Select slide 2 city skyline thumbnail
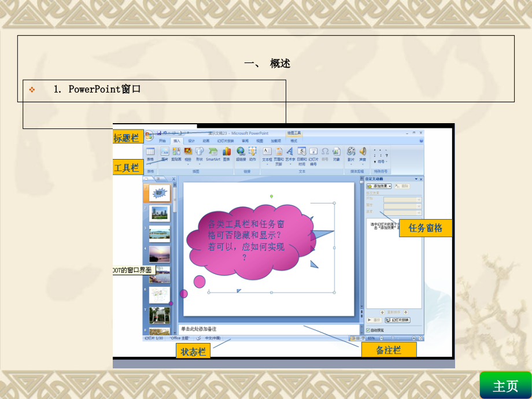Image resolution: width=532 pixels, height=399 pixels. [x=160, y=213]
